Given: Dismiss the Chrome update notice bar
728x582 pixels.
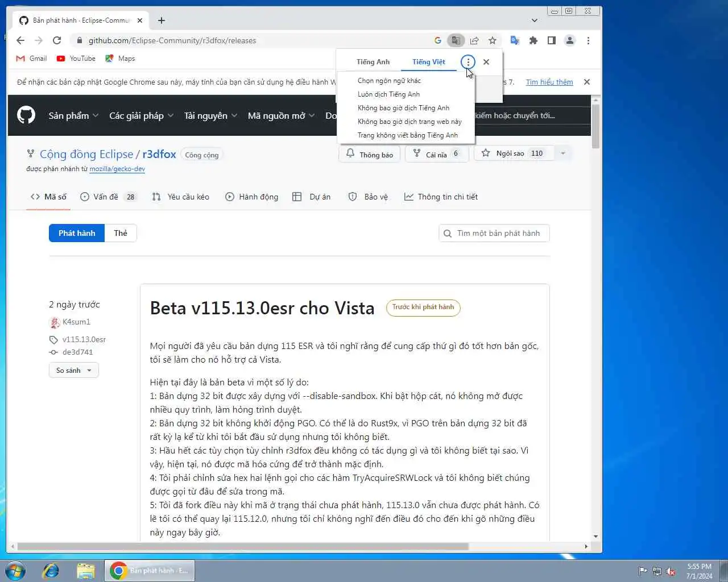Looking at the screenshot, I should [587, 82].
